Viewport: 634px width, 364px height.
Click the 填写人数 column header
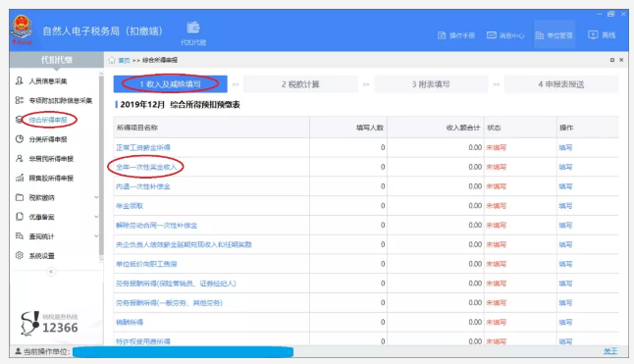click(348, 128)
